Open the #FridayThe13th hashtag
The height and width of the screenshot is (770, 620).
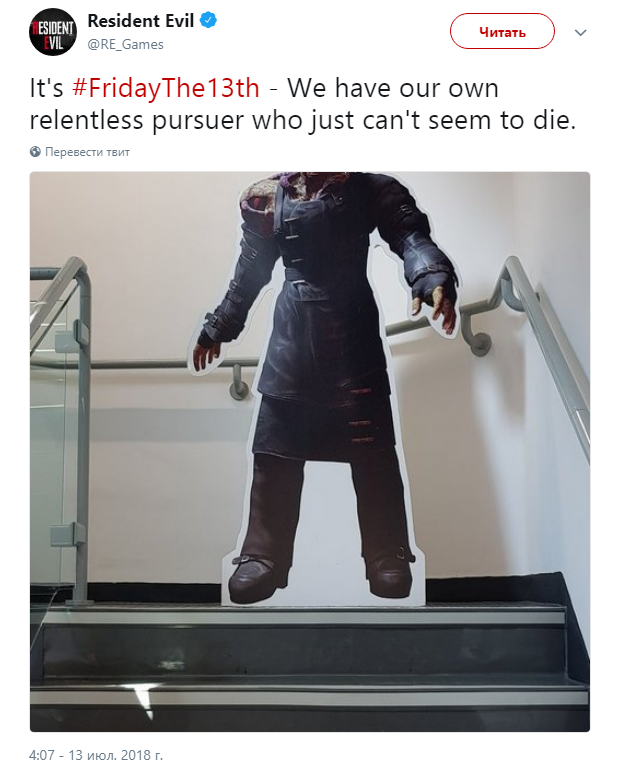coord(166,88)
